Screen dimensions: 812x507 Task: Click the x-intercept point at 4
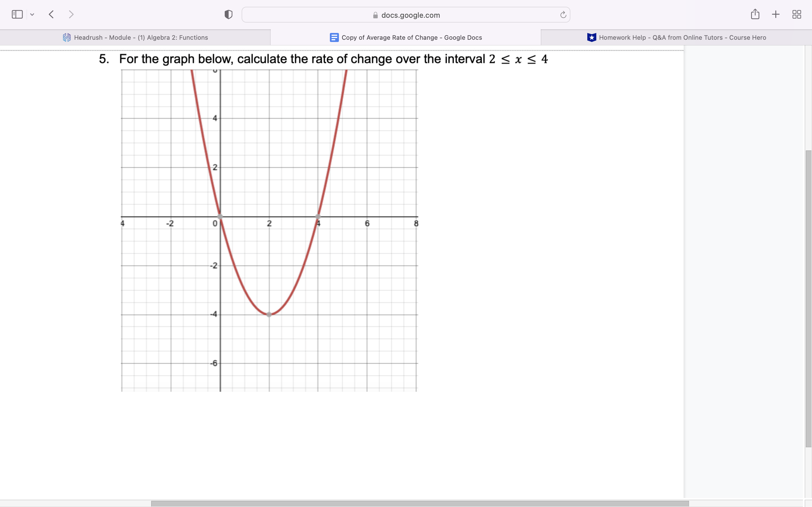pos(318,216)
